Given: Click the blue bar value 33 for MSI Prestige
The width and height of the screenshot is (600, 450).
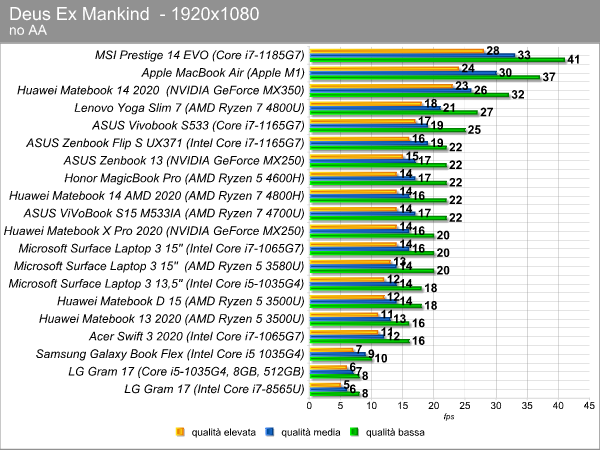Looking at the screenshot, I should click(524, 55).
